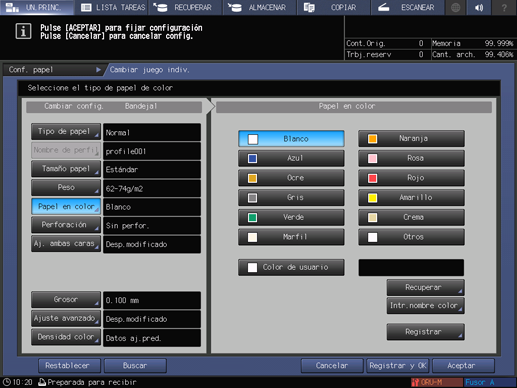
Task: Click the Datos aj.pred. value
Action: coord(152,338)
